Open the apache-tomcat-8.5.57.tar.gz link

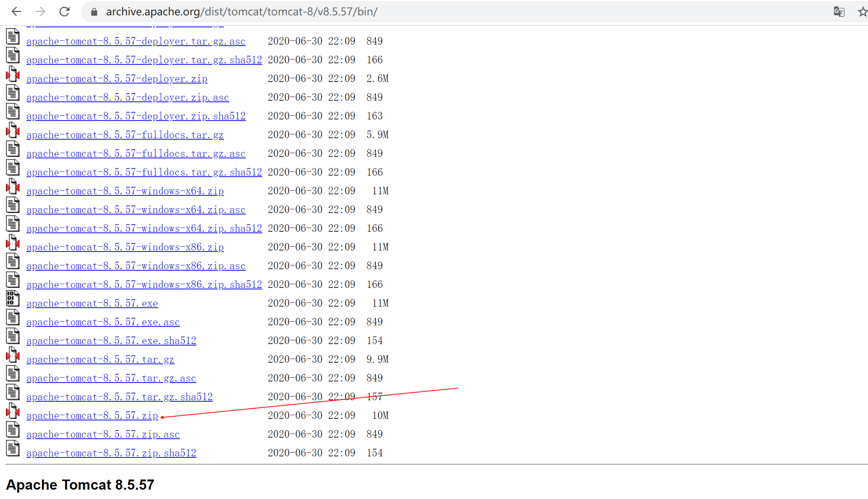[x=100, y=359]
